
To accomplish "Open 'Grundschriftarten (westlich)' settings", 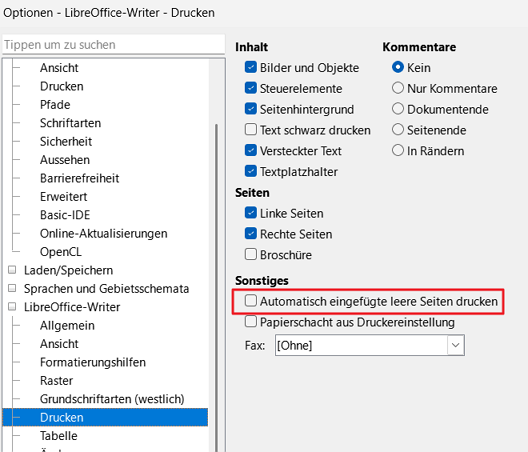I will [112, 399].
